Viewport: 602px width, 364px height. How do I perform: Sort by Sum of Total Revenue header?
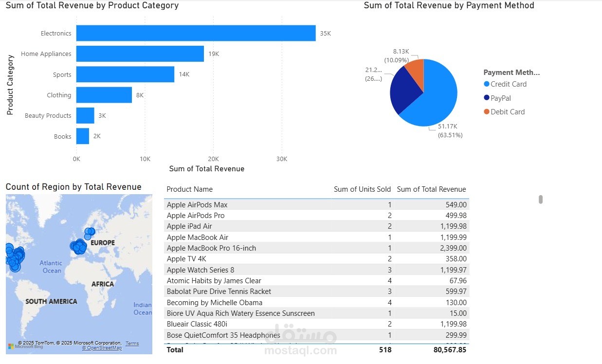coord(432,189)
